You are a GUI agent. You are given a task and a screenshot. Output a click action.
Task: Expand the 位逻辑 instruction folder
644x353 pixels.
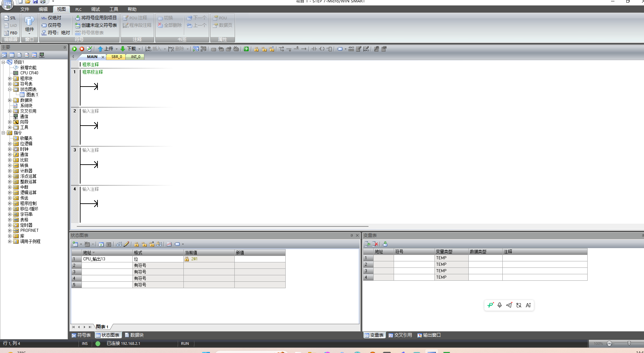(x=10, y=144)
